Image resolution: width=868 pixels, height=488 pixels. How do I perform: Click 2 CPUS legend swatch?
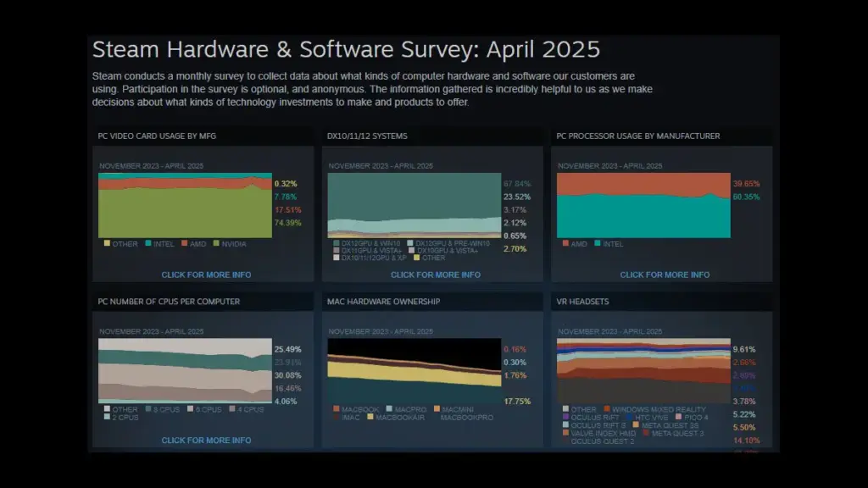[107, 417]
